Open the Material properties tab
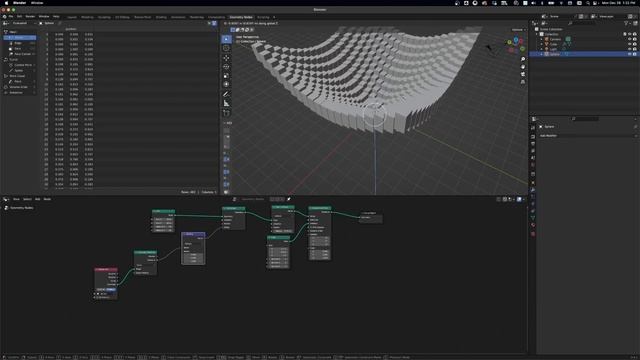The image size is (640, 360). click(533, 225)
